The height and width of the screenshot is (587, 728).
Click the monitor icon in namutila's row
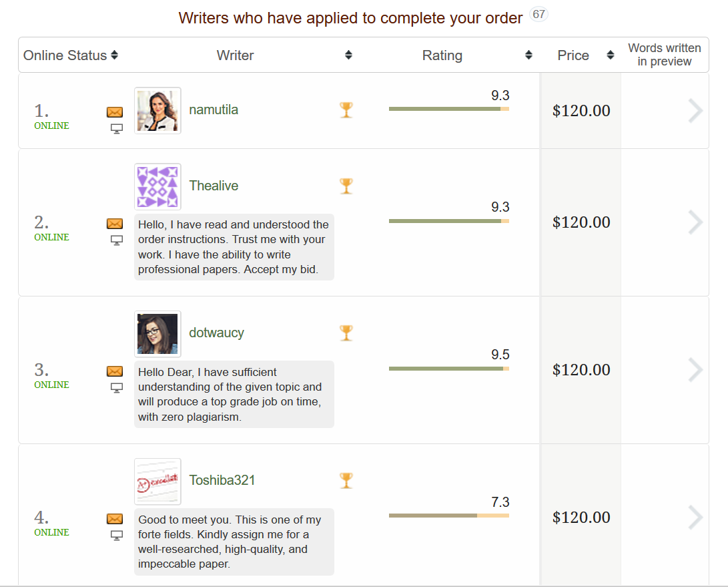[117, 129]
